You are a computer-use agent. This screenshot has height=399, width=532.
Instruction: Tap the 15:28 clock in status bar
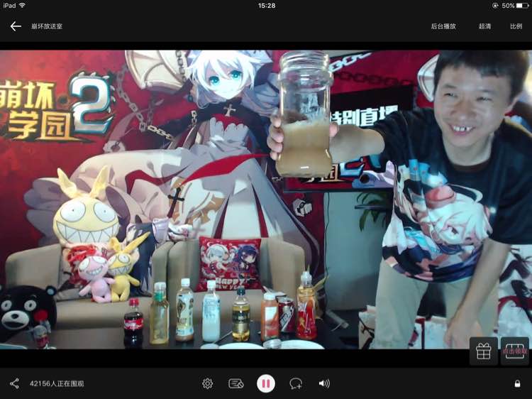coord(267,6)
